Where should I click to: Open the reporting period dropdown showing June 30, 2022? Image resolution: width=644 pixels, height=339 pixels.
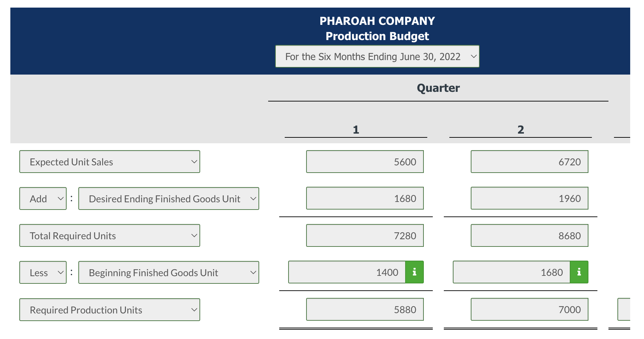377,56
